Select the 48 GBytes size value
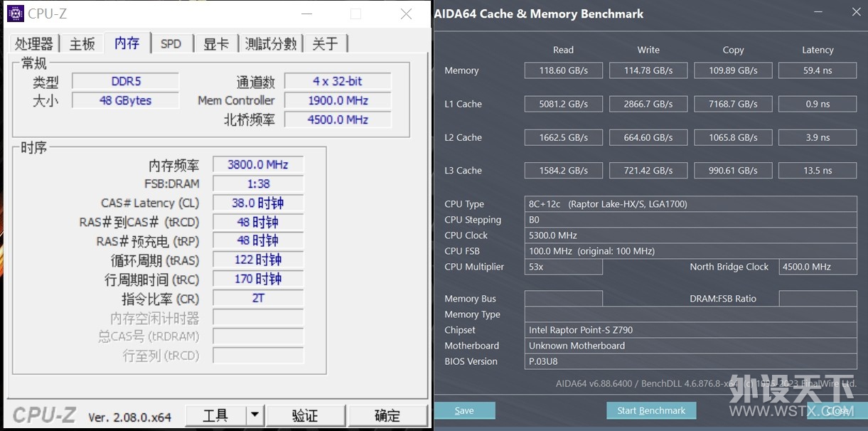868x431 pixels. 126,100
